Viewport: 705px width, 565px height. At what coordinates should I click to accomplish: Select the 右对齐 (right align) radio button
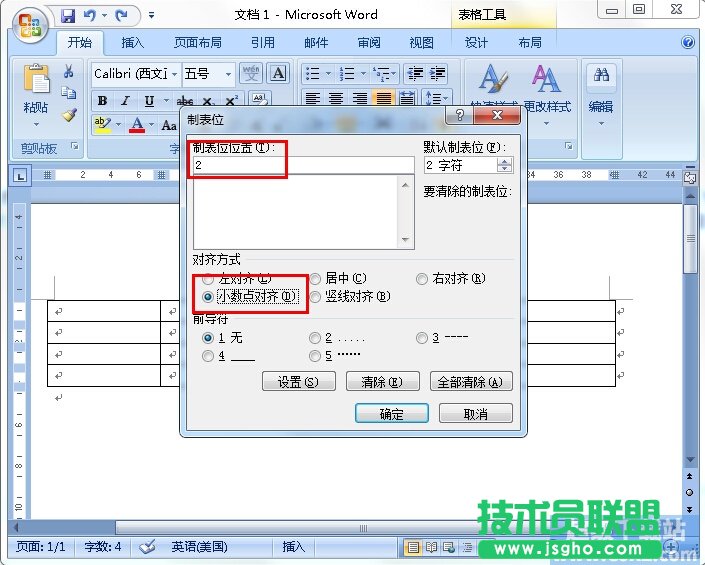pyautogui.click(x=422, y=279)
